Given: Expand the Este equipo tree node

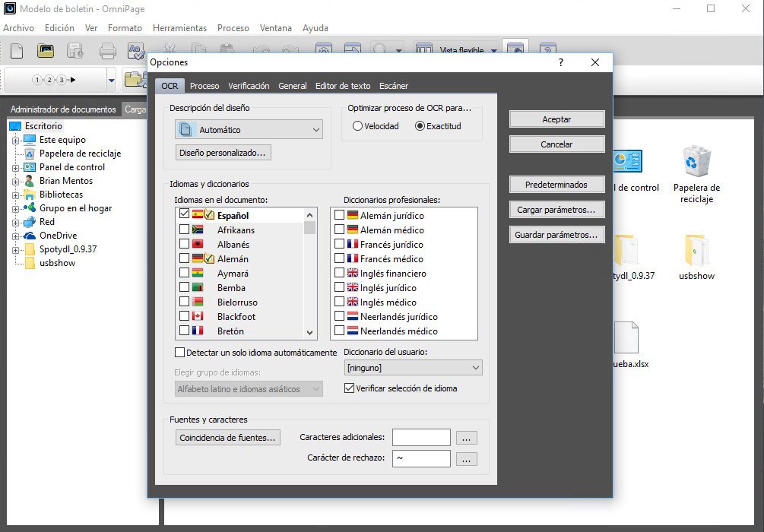Looking at the screenshot, I should tap(17, 140).
